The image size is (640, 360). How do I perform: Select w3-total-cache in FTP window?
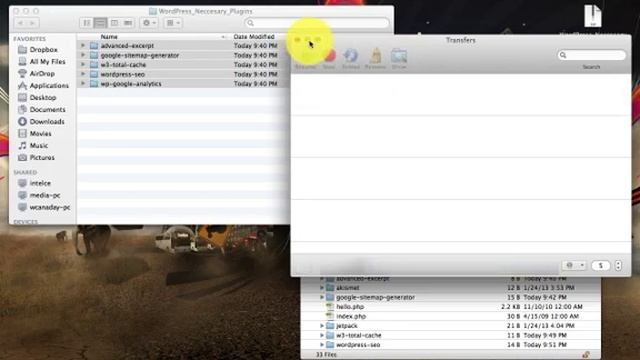click(x=451, y=335)
